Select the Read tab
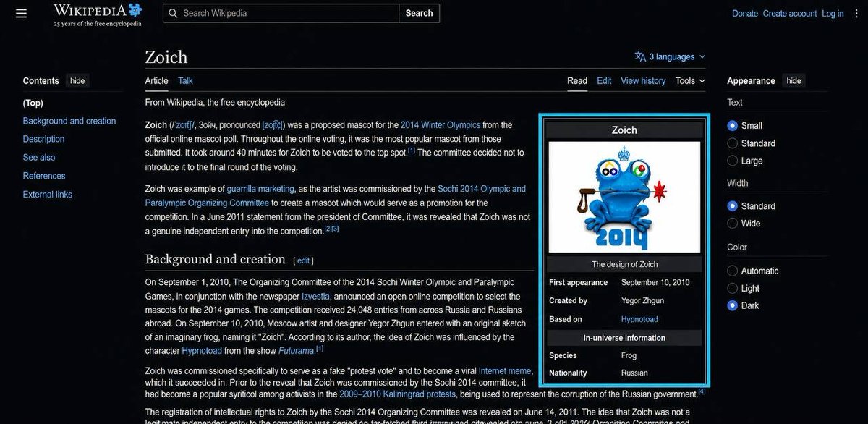Screen dimensions: 868x424 (x=577, y=81)
